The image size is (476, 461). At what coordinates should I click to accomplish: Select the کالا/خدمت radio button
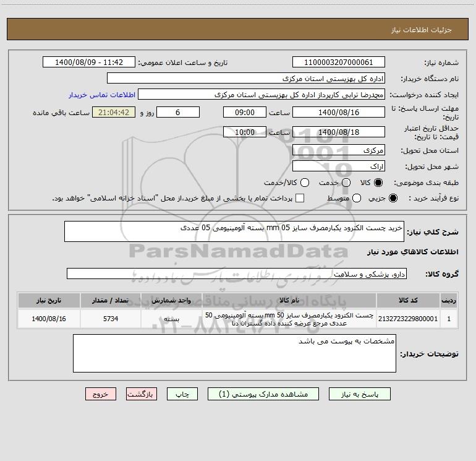[x=305, y=183]
